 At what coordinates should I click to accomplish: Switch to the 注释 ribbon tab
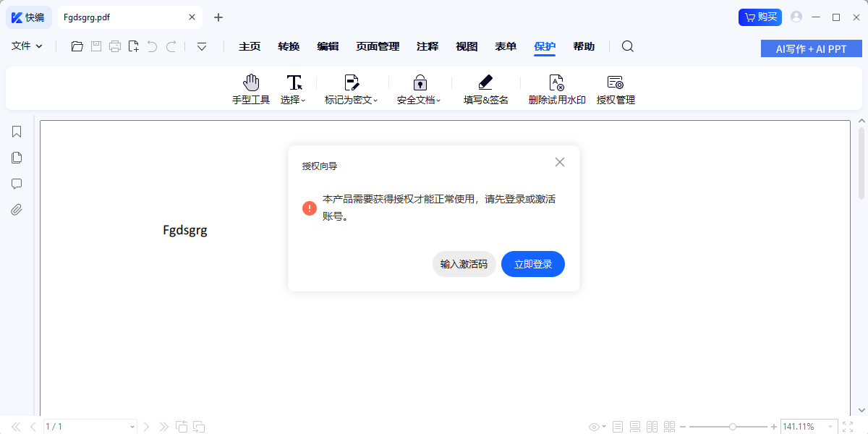coord(427,46)
